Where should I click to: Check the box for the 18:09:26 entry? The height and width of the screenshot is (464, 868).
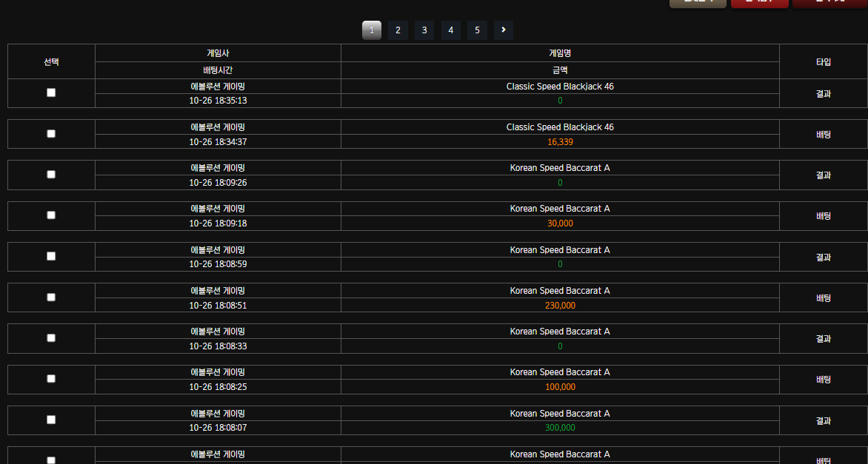pos(51,175)
